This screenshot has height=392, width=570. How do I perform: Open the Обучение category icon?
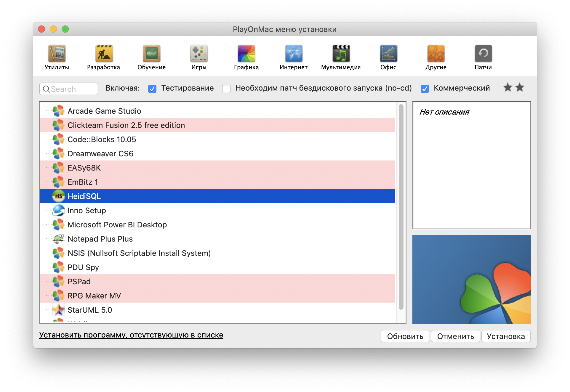pos(151,54)
